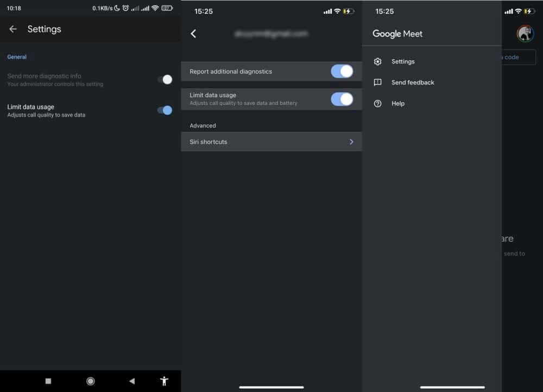
Task: Tap the recent apps square button
Action: [48, 381]
